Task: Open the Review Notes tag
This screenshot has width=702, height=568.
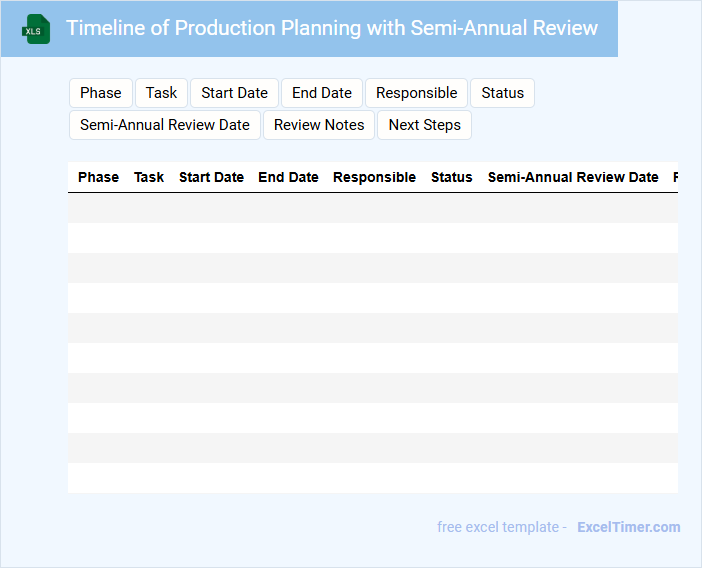Action: (319, 125)
